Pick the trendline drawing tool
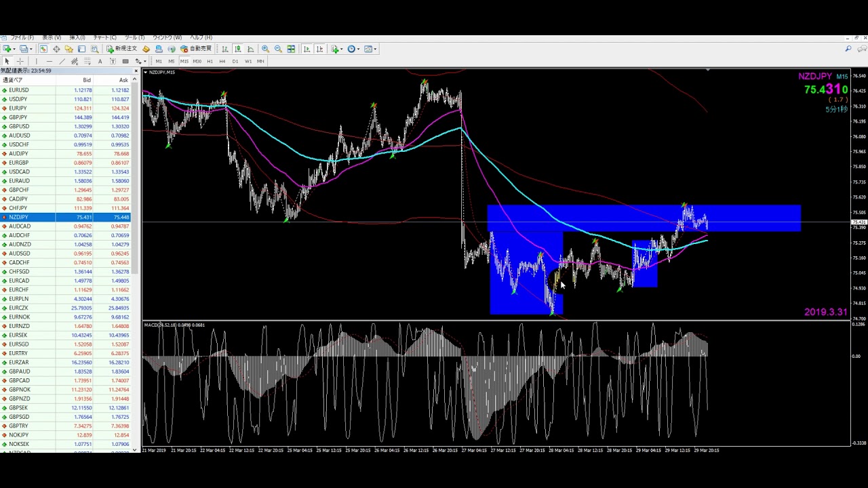This screenshot has width=868, height=488. pos(62,62)
